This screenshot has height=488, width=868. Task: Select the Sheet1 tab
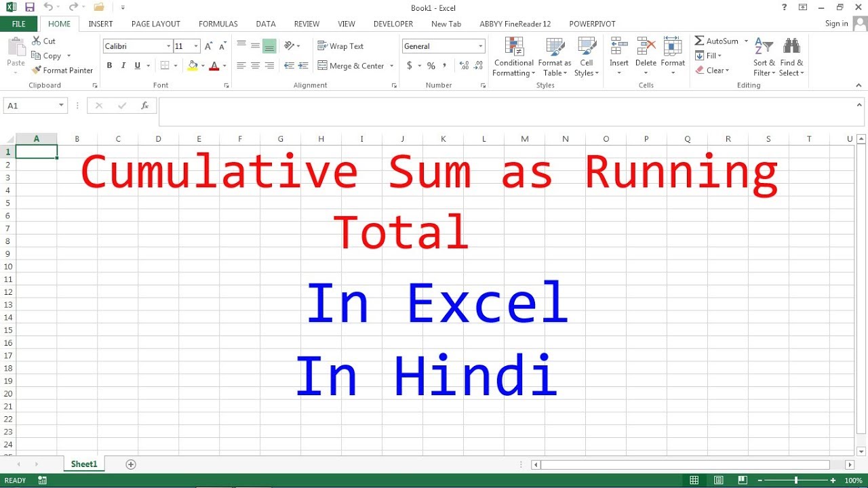(84, 464)
